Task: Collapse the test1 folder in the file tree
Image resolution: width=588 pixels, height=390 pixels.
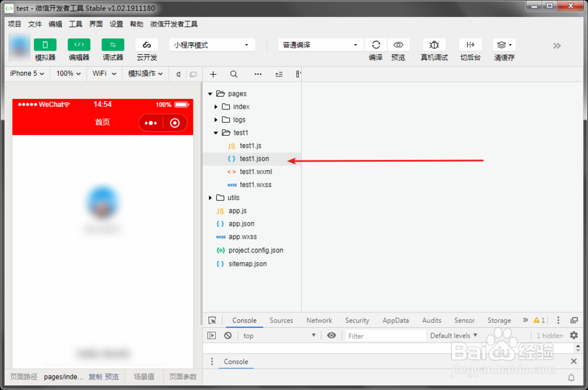Action: pos(215,132)
